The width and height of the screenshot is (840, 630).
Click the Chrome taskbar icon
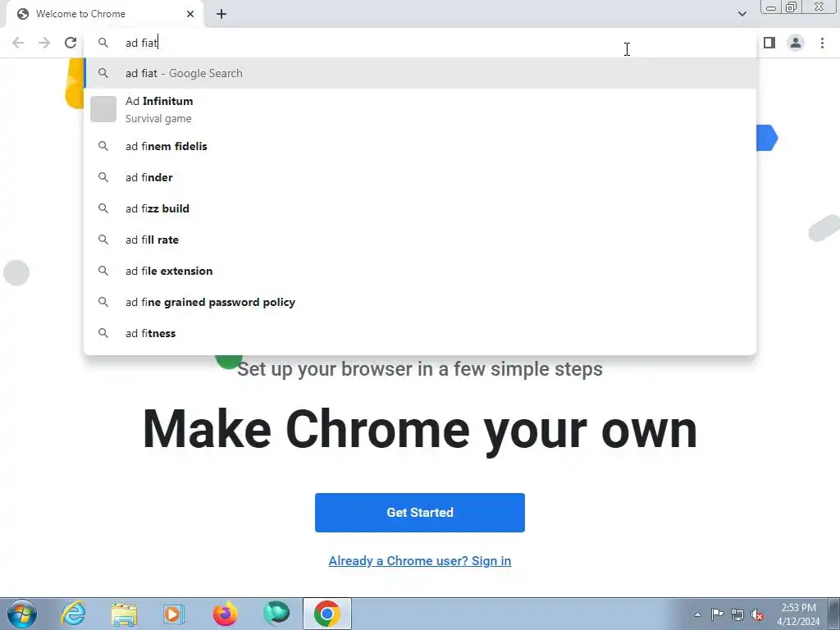327,614
